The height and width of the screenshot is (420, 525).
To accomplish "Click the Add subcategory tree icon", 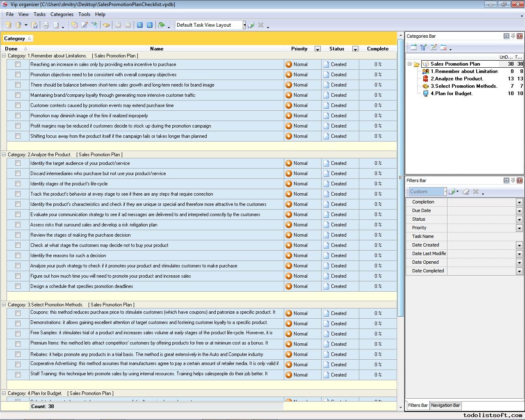I will coord(424,48).
